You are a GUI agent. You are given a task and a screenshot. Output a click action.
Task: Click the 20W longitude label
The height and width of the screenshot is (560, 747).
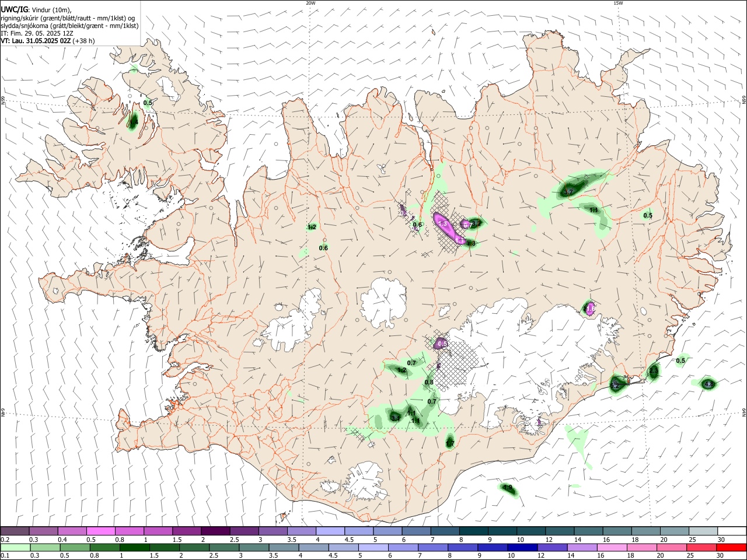tap(310, 3)
